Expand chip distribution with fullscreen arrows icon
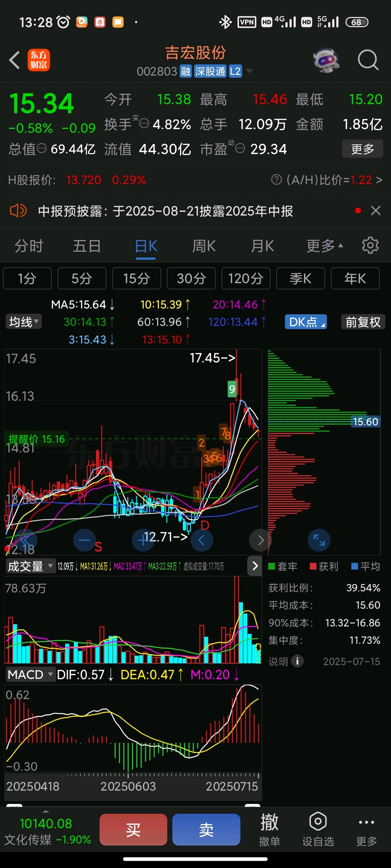The image size is (391, 868). pyautogui.click(x=319, y=540)
